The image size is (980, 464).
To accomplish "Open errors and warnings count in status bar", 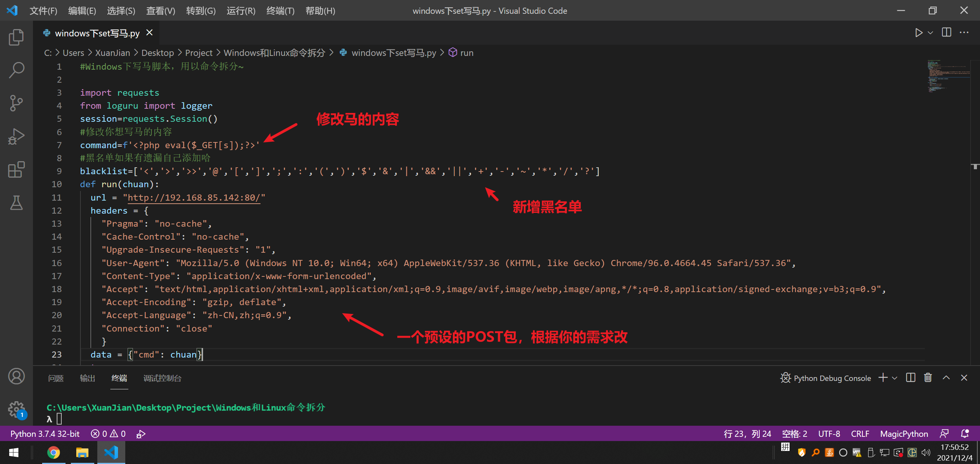I will 108,434.
